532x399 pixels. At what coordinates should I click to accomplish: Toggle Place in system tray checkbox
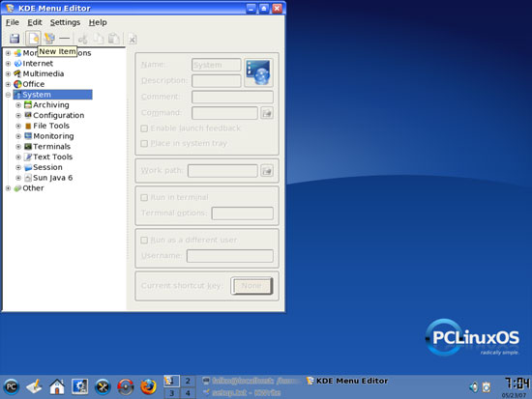tap(144, 144)
